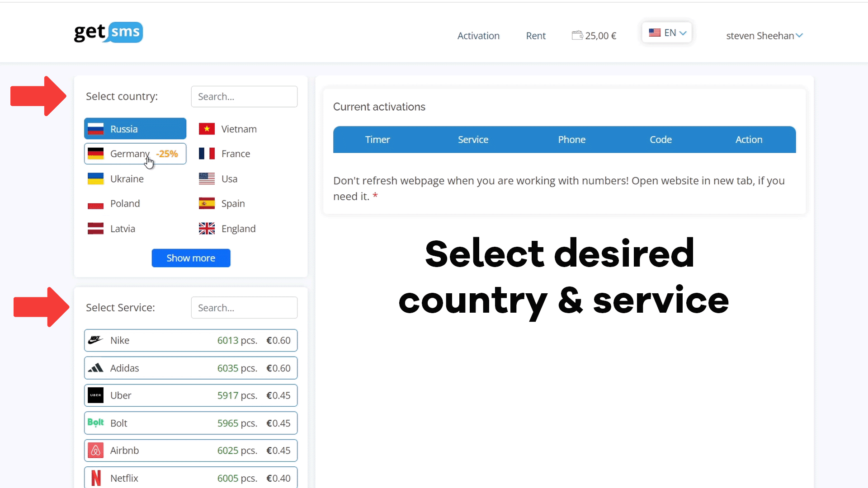Focus the country Search field
This screenshot has height=488, width=868.
point(244,97)
